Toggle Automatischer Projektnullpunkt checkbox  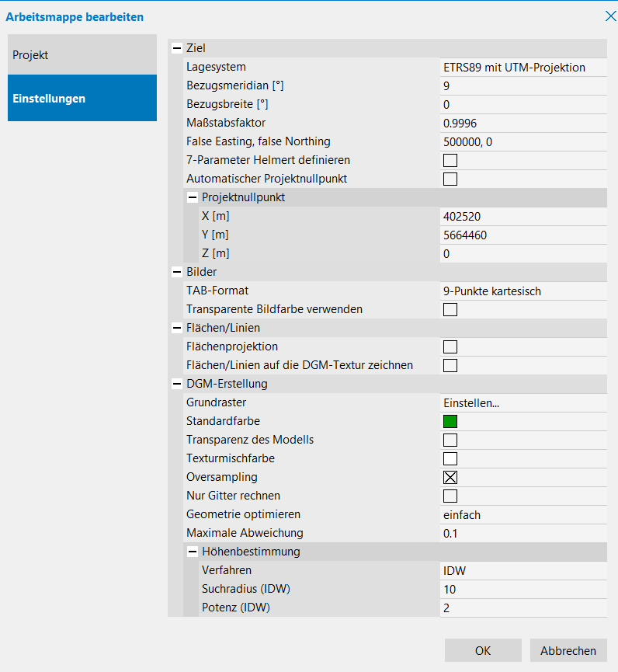coord(450,179)
